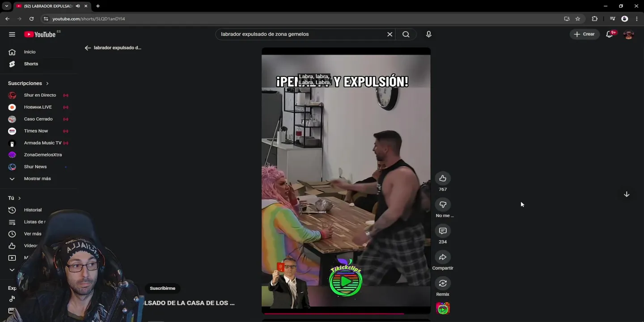Open the notifications bell
This screenshot has width=644, height=322.
[x=610, y=34]
